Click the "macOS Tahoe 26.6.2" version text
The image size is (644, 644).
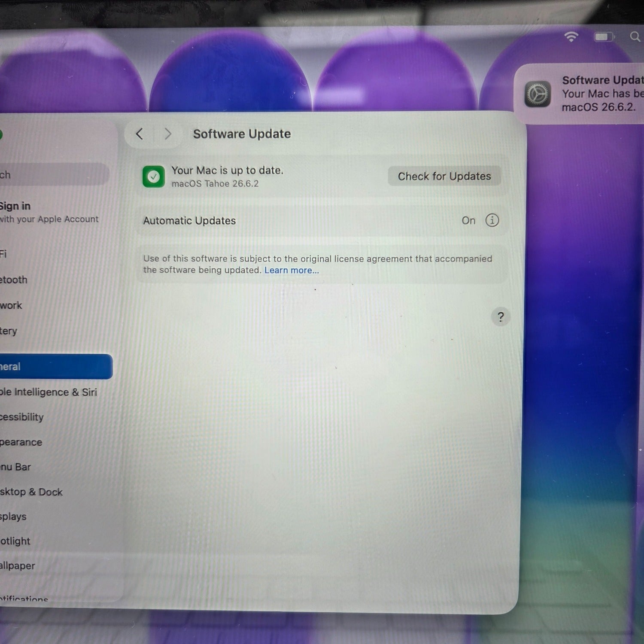pyautogui.click(x=215, y=184)
